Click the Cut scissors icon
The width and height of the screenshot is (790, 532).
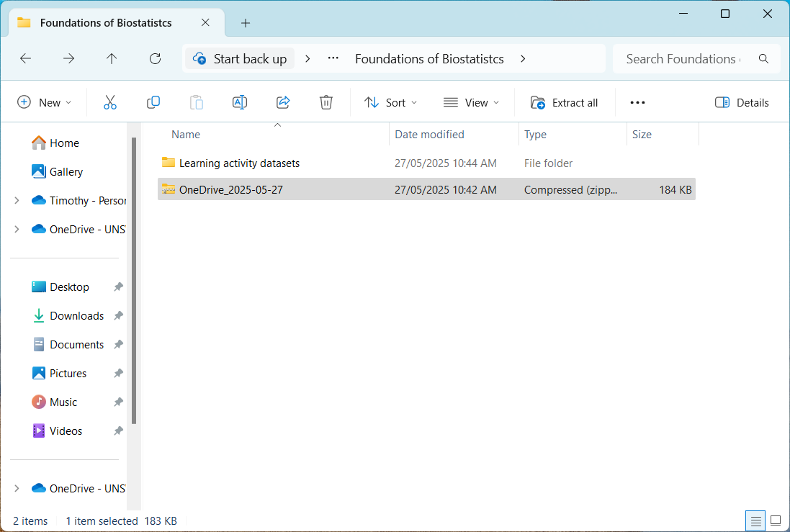point(110,102)
